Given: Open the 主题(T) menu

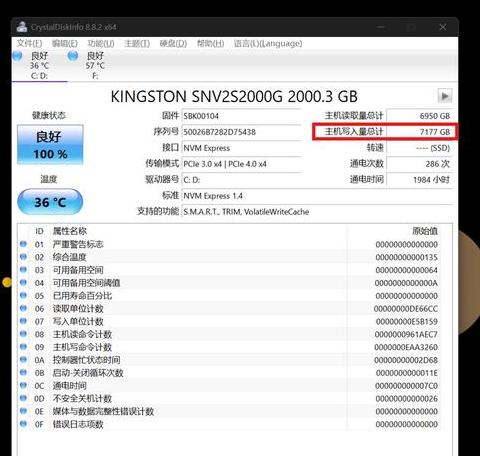Looking at the screenshot, I should coord(137,43).
